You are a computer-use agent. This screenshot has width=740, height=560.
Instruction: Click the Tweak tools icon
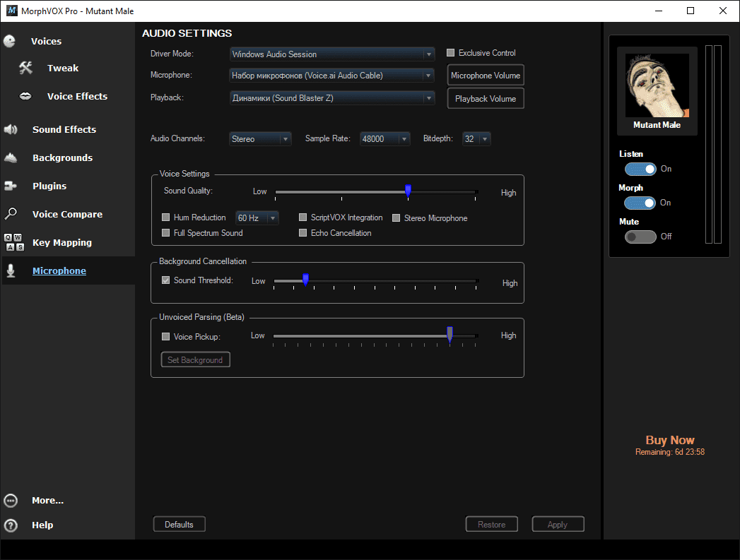(x=25, y=68)
